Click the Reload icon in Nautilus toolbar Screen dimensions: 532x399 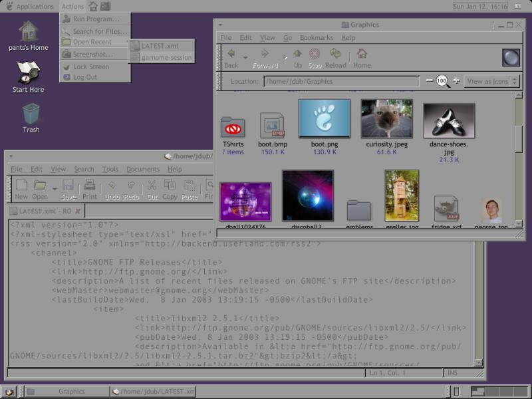(335, 55)
